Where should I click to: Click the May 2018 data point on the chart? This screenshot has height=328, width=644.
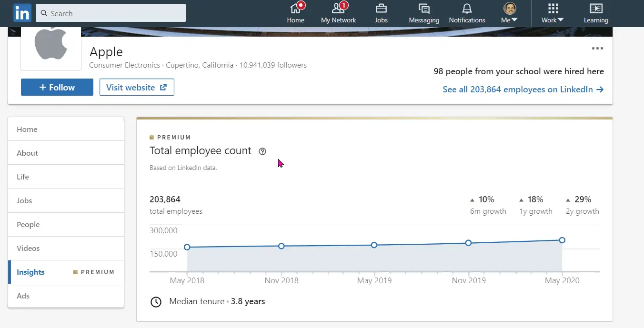[187, 247]
